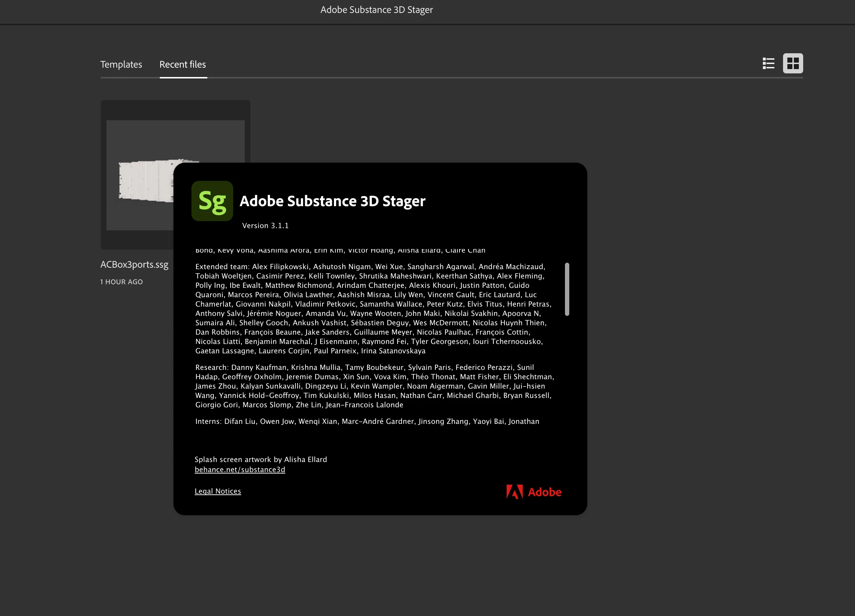Click empty area right of About dialog
This screenshot has height=616, width=855.
[x=716, y=339]
